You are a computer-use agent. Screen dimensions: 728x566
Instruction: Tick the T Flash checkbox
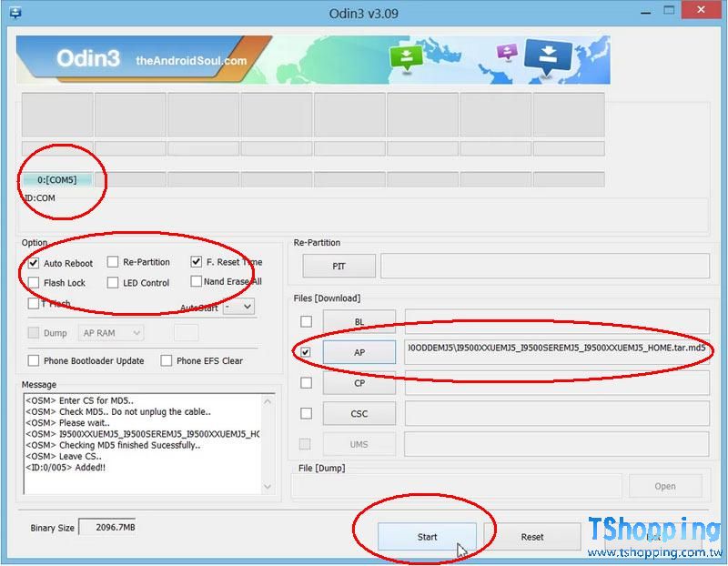tap(34, 303)
